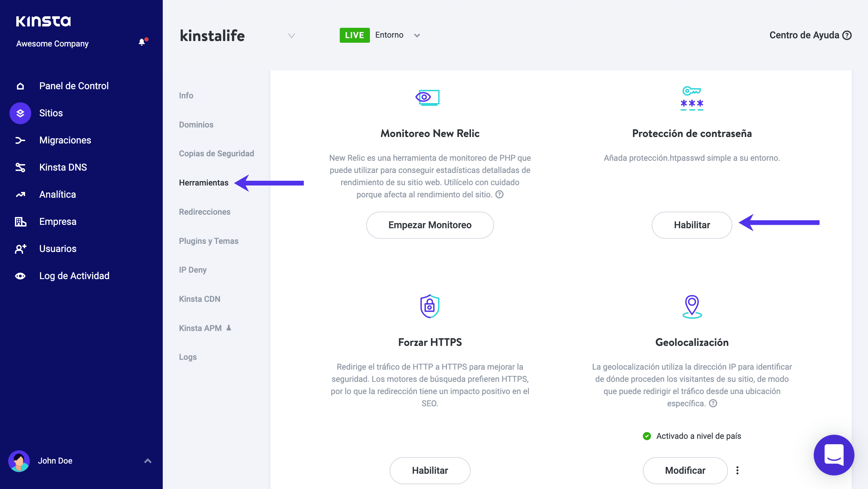The image size is (868, 489).
Task: Expand the John Doe user menu
Action: click(148, 461)
